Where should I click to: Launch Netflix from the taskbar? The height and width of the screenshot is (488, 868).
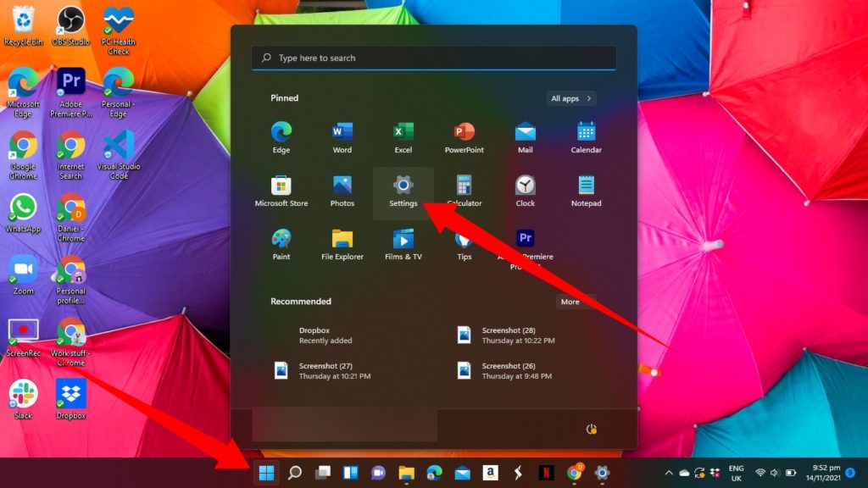546,473
